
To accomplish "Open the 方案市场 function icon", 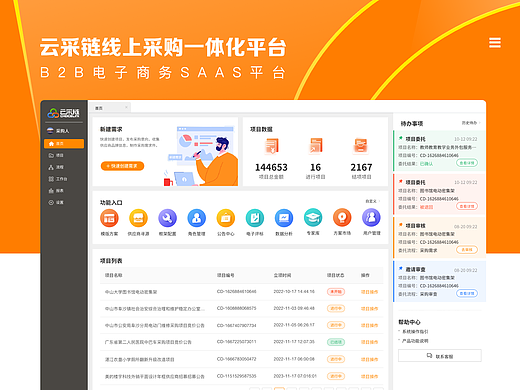I will [x=342, y=217].
